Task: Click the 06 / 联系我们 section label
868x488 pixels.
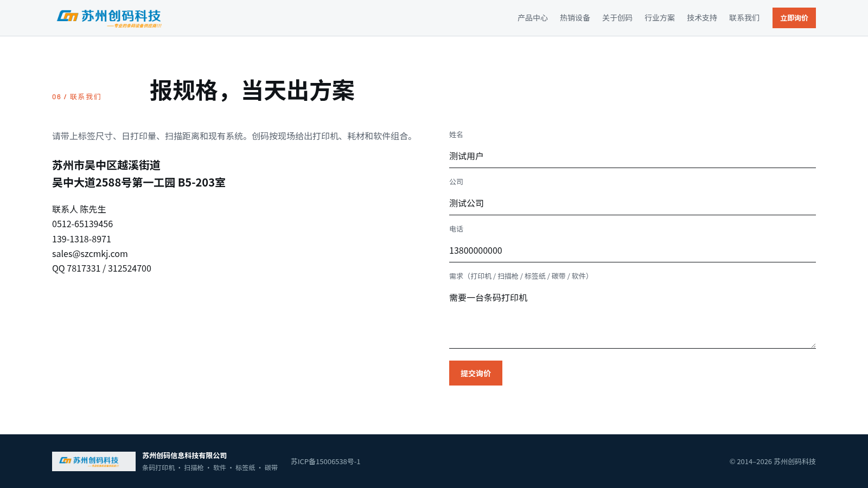Action: click(76, 97)
